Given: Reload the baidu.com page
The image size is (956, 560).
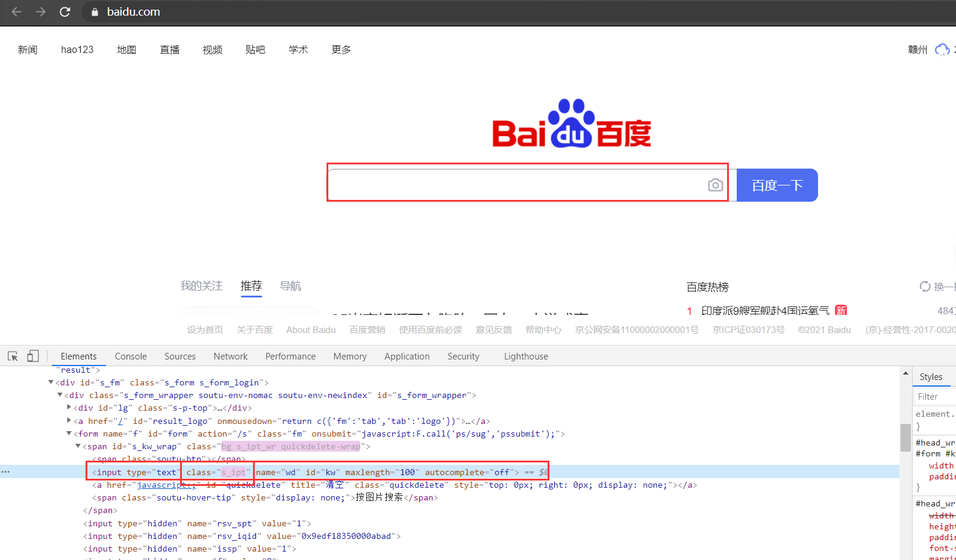Looking at the screenshot, I should (x=65, y=12).
